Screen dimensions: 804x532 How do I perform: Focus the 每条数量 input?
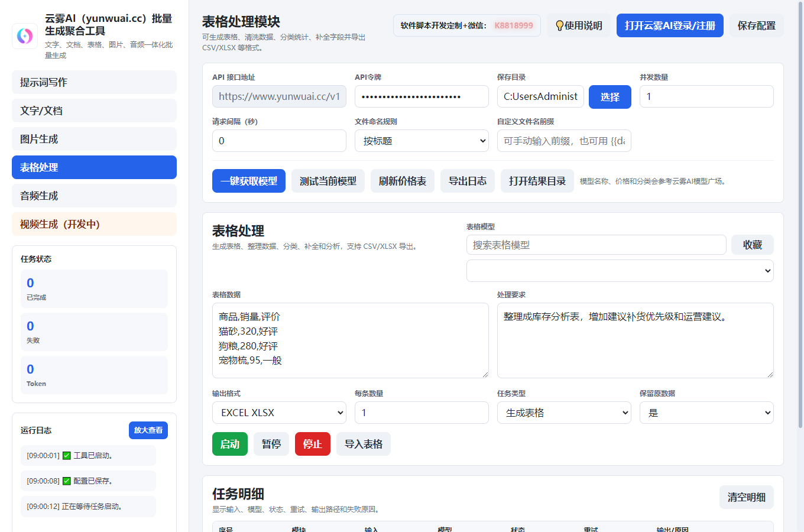click(x=422, y=413)
